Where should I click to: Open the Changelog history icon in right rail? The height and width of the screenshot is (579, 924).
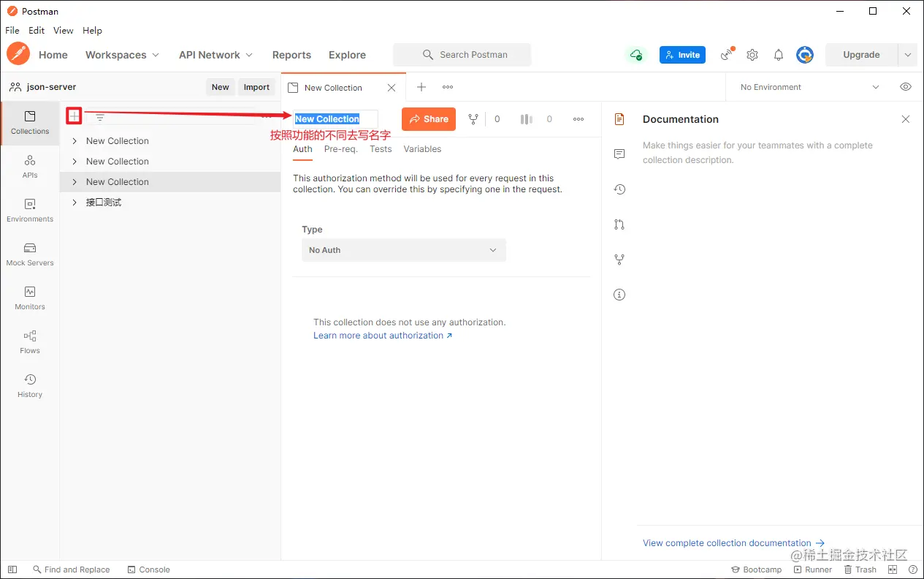coord(619,189)
